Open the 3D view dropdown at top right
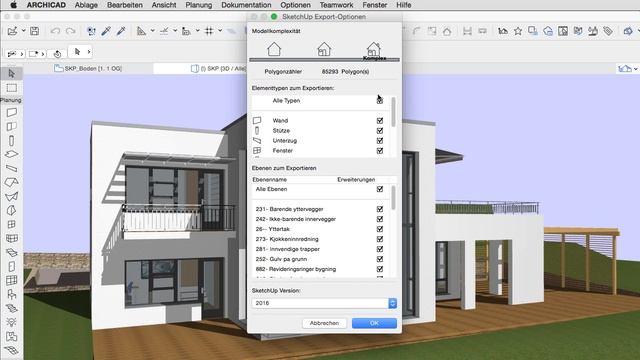The image size is (640, 360). point(636,69)
